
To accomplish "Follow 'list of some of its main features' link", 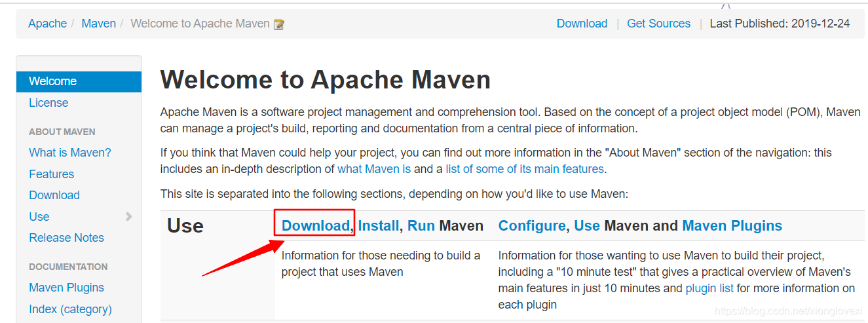I will (525, 169).
